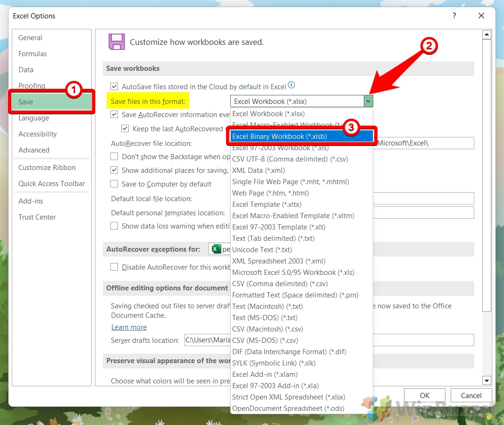Click the Default local file location field
Image resolution: width=504 pixels, height=425 pixels.
[x=424, y=198]
